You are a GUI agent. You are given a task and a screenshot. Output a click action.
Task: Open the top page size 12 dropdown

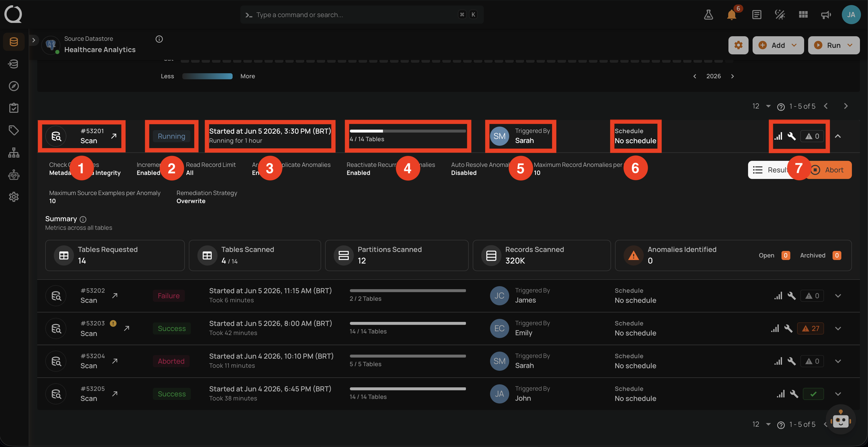pyautogui.click(x=762, y=106)
